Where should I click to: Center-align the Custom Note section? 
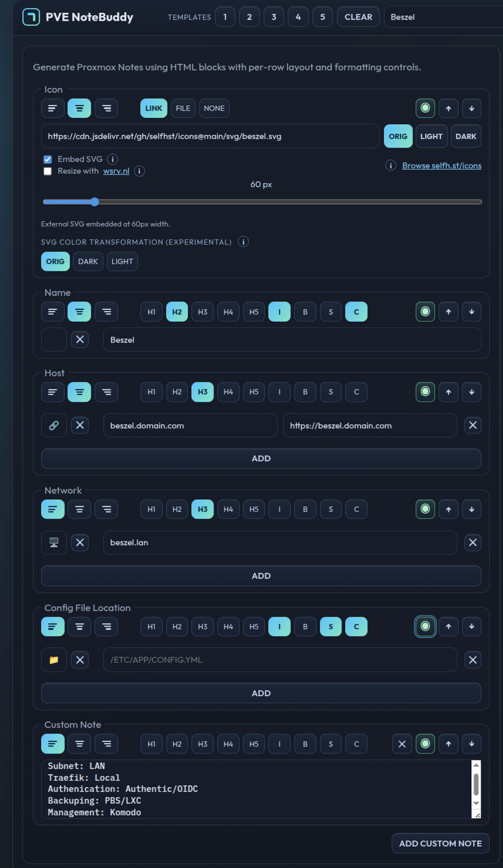tap(79, 744)
